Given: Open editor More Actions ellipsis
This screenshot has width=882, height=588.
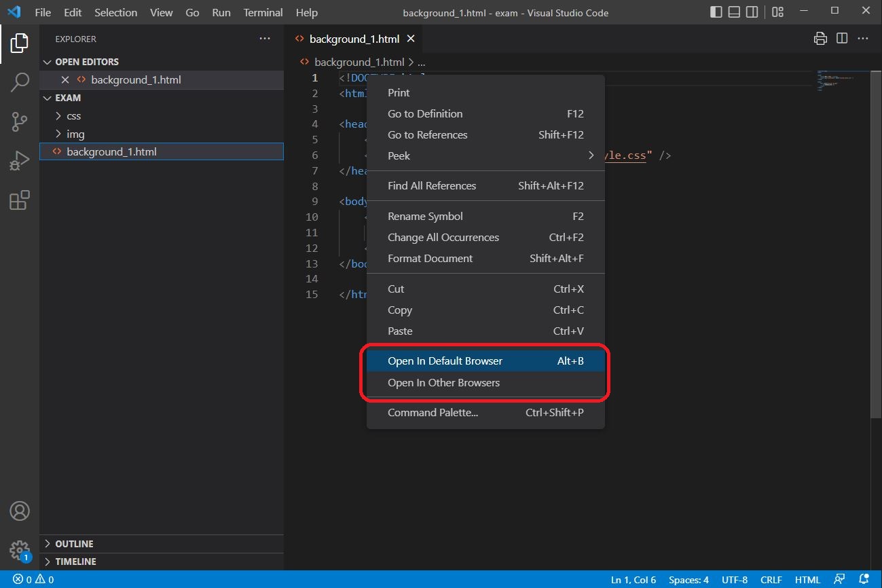Looking at the screenshot, I should 864,39.
